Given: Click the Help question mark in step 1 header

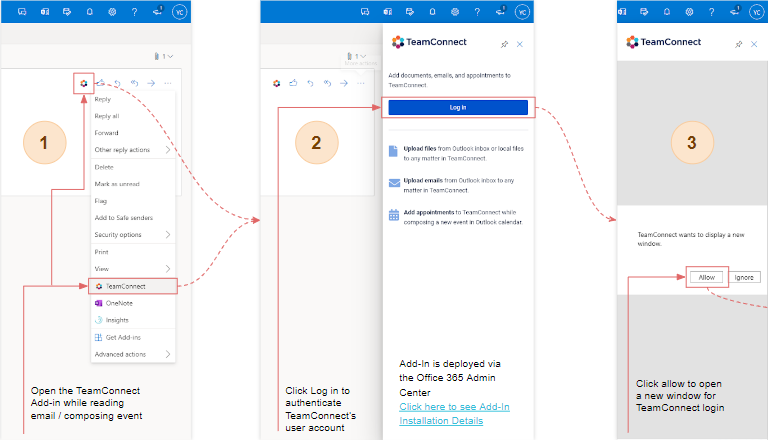Looking at the screenshot, I should pyautogui.click(x=135, y=12).
